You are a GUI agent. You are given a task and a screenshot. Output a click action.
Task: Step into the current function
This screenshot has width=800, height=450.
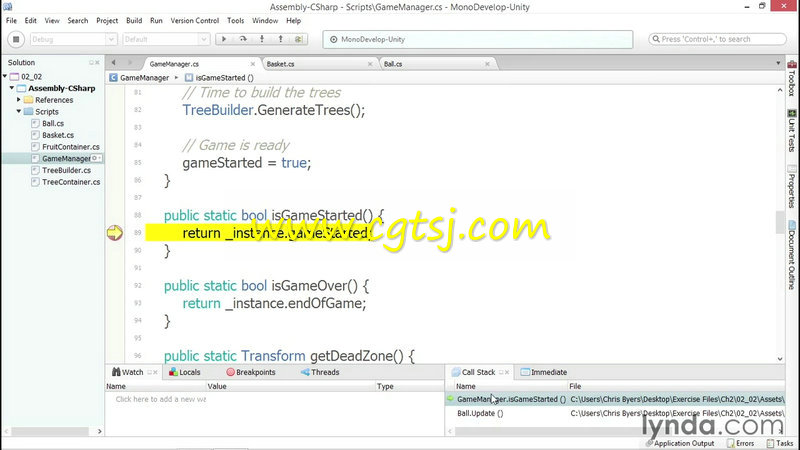(x=262, y=39)
